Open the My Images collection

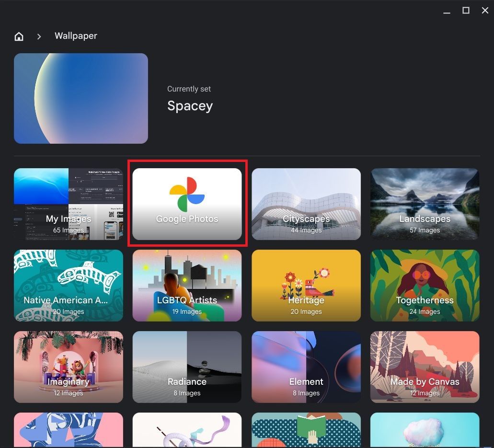click(69, 204)
